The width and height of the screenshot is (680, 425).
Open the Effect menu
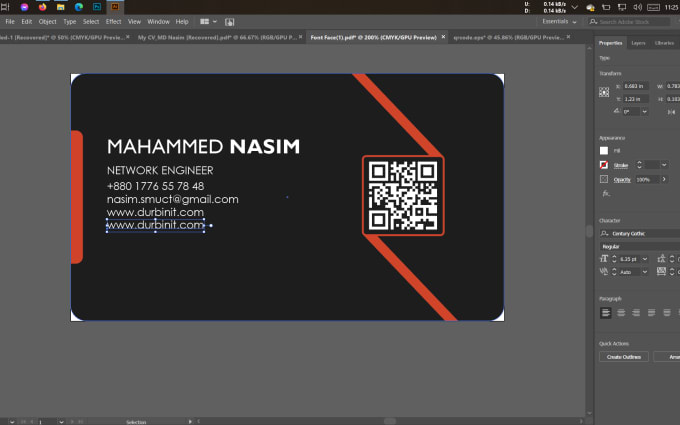(x=114, y=21)
